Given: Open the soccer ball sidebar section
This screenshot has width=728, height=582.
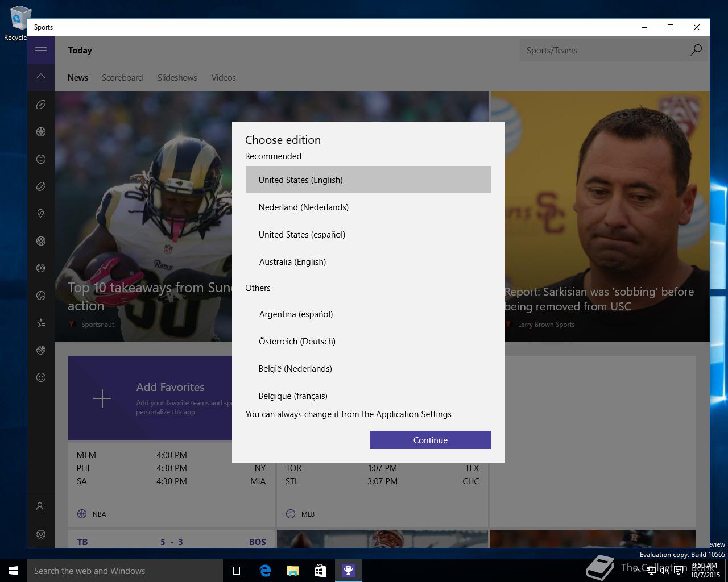Looking at the screenshot, I should coord(41,241).
